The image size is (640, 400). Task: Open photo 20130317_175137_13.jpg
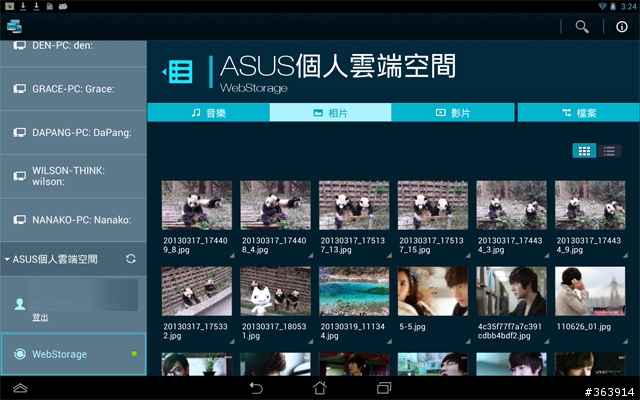click(354, 205)
